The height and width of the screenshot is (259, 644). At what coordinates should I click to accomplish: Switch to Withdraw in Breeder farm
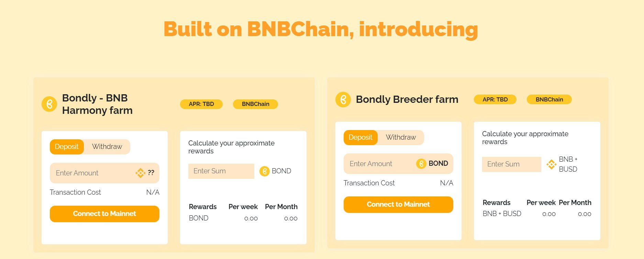401,138
